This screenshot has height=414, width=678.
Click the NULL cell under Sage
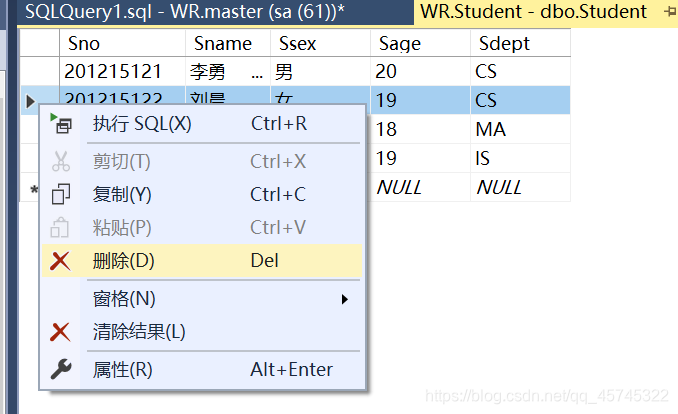pos(420,187)
